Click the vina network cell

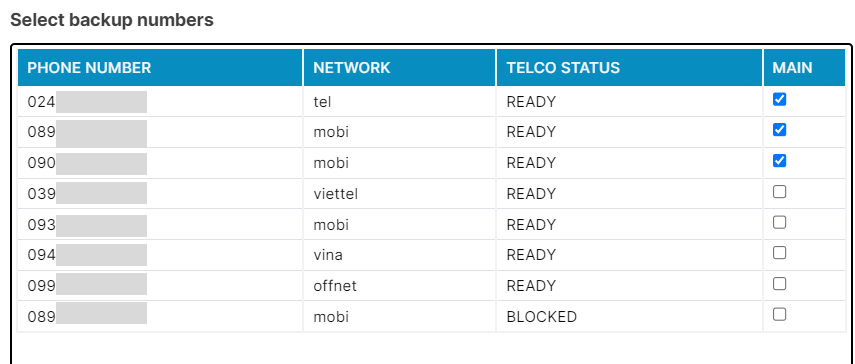coord(400,255)
